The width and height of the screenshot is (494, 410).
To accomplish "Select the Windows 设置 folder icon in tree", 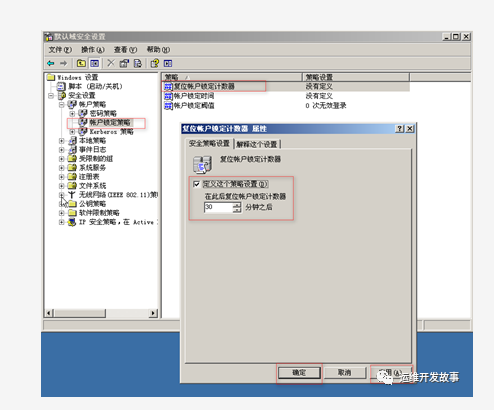I will 51,77.
